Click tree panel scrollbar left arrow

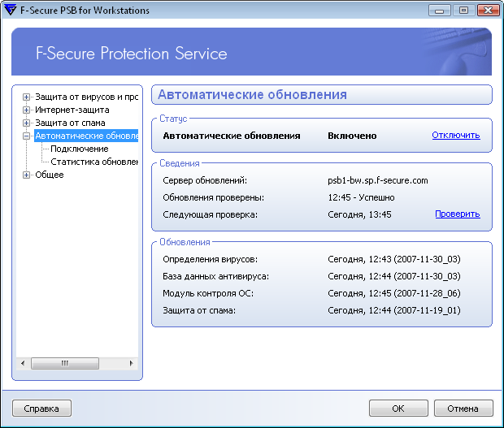[23, 364]
